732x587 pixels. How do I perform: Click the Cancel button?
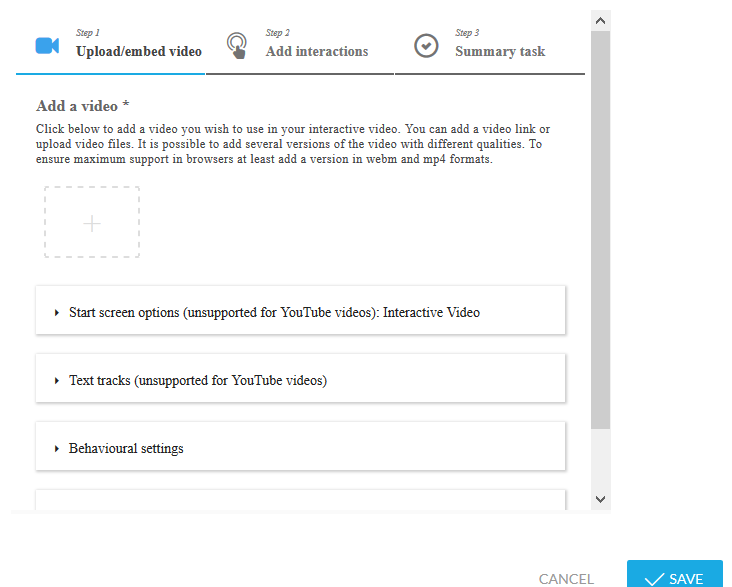566,579
